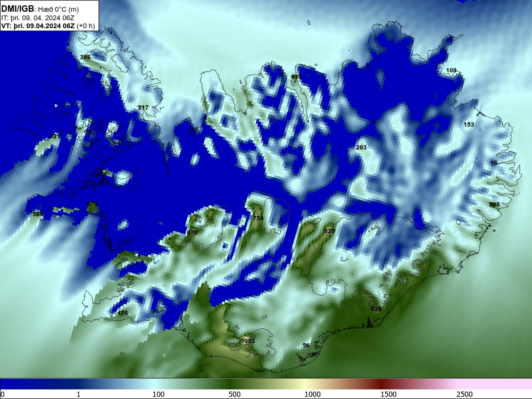Click the 476 value on the map
The width and height of the screenshot is (532, 399).
[122, 313]
